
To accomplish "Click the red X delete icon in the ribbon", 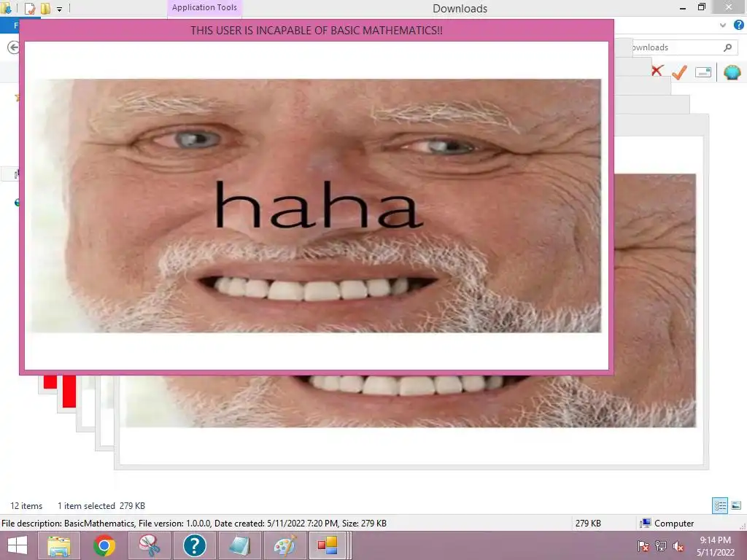I will pyautogui.click(x=657, y=71).
